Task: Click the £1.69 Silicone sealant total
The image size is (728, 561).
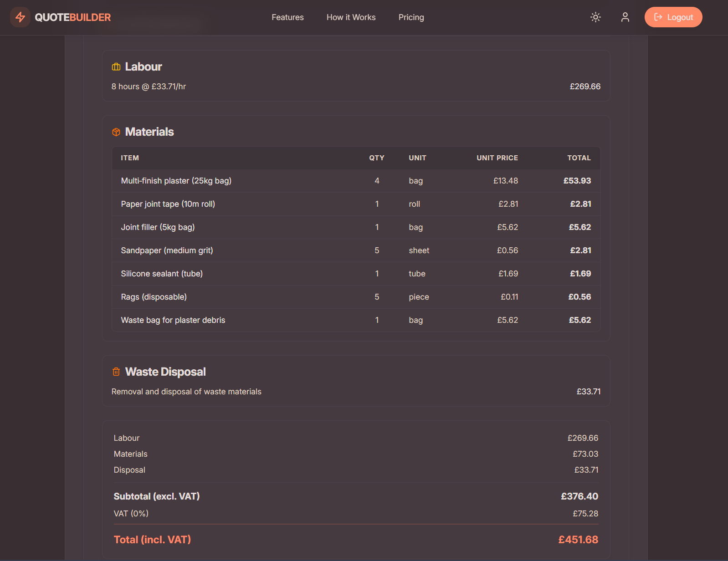Action: 580,274
